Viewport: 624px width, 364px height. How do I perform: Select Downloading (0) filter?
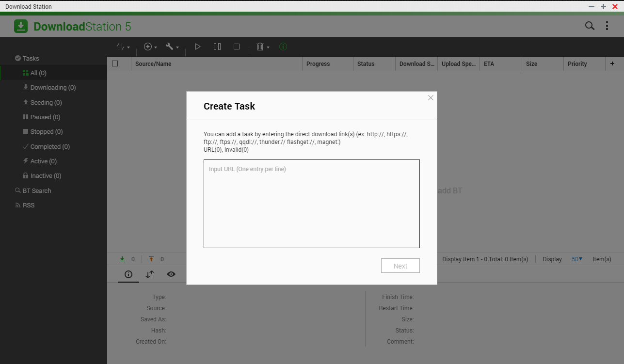coord(53,88)
